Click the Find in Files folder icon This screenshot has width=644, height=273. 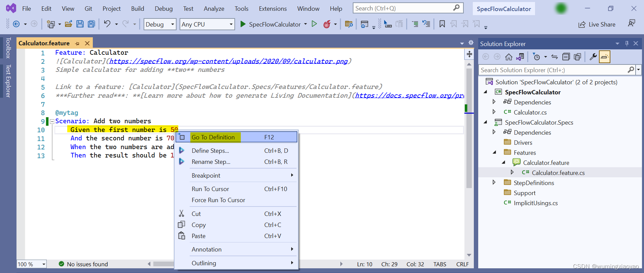(x=349, y=24)
